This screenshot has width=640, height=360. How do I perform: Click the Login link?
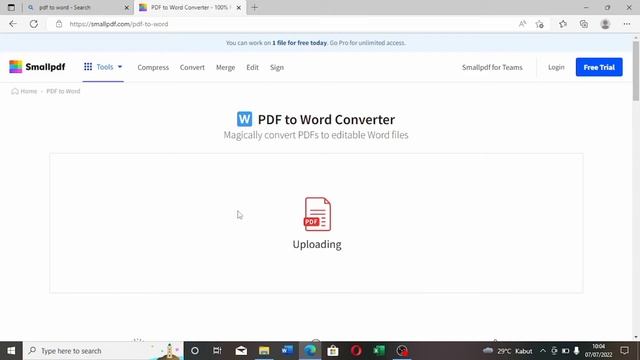(556, 67)
